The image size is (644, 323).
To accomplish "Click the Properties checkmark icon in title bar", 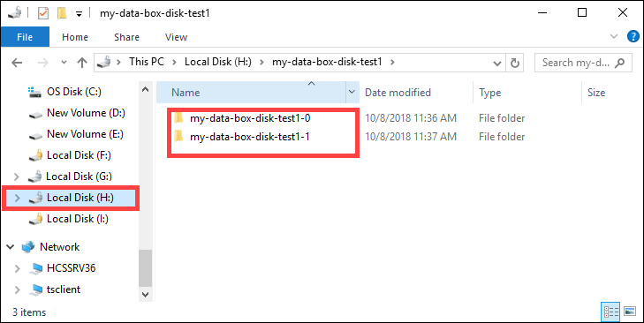I will point(43,13).
